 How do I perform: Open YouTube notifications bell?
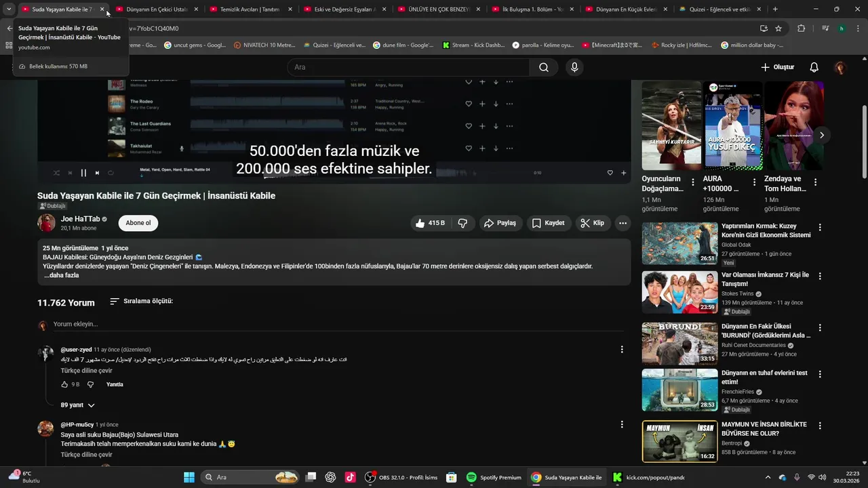tap(814, 67)
